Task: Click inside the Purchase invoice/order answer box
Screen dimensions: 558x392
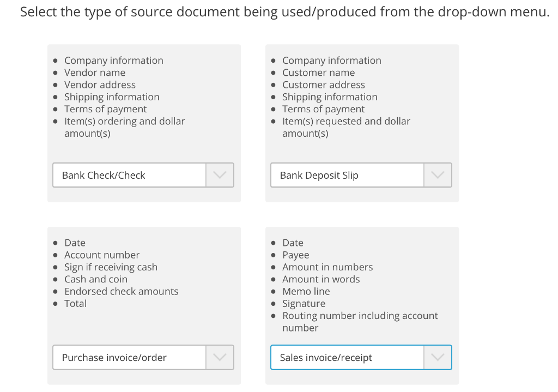Action: click(129, 357)
